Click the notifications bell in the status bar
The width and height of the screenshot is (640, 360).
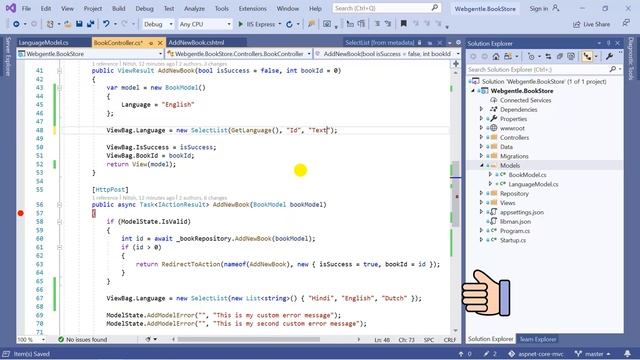pos(627,353)
